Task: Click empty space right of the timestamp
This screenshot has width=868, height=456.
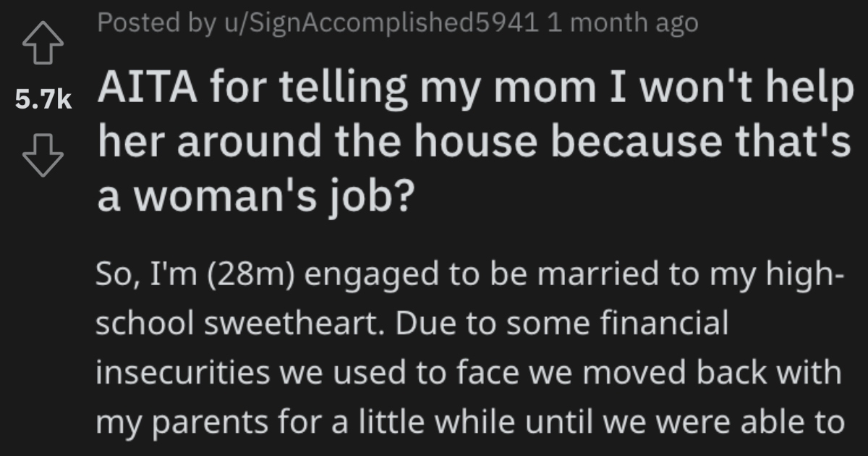Action: click(781, 24)
